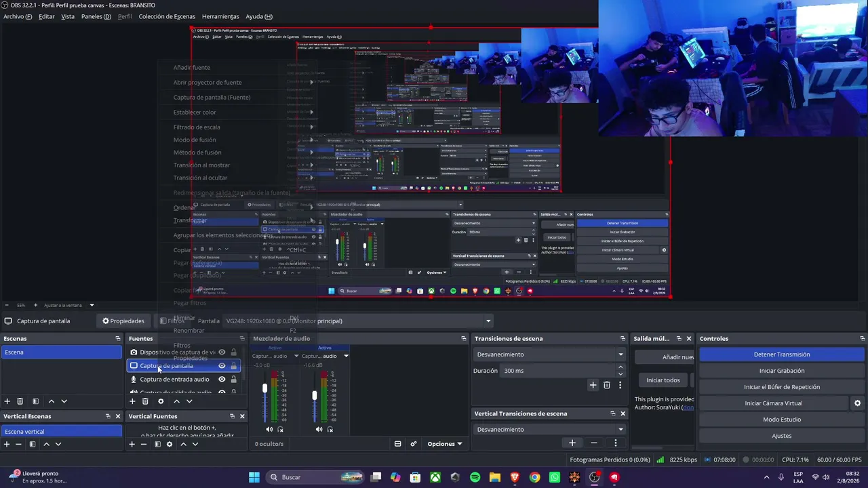Viewport: 868px width, 488px height.
Task: Open the Editar menu
Action: click(x=47, y=16)
